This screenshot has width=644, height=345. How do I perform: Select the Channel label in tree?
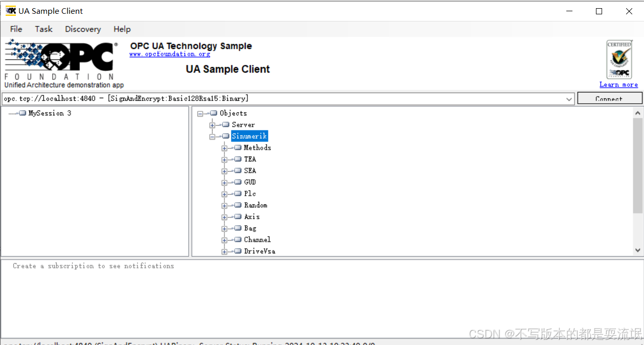pos(258,240)
